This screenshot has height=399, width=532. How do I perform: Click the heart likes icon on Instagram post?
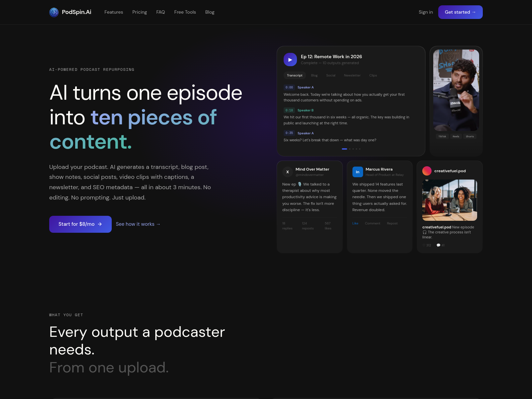coord(424,245)
